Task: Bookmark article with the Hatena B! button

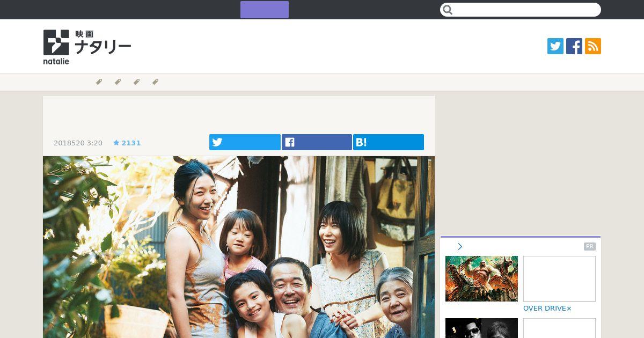Action: pos(389,142)
